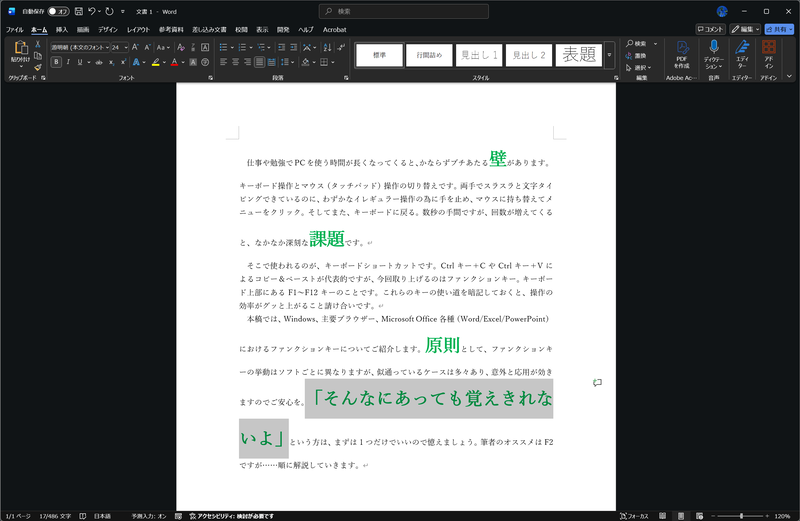The width and height of the screenshot is (800, 521).
Task: Toggle Subscript formatting
Action: pos(111,62)
